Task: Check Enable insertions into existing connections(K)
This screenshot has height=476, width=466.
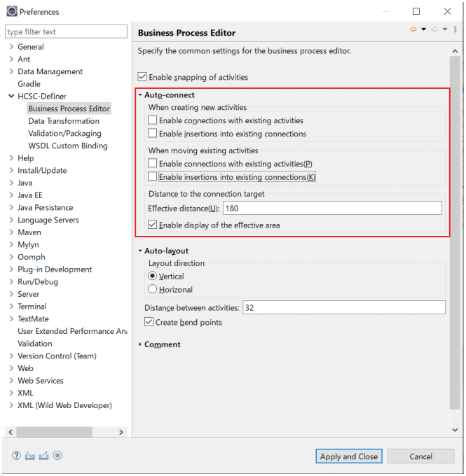Action: tap(152, 176)
